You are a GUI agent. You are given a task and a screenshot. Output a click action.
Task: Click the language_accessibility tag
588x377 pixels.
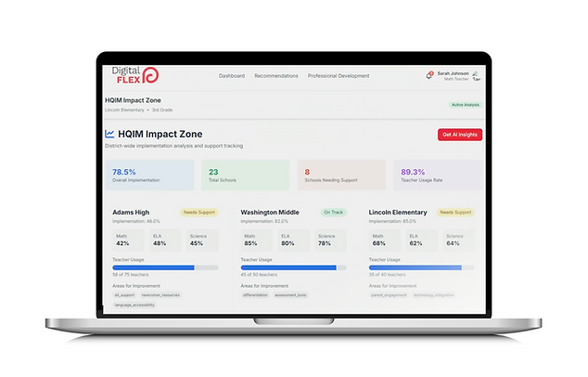tap(134, 305)
